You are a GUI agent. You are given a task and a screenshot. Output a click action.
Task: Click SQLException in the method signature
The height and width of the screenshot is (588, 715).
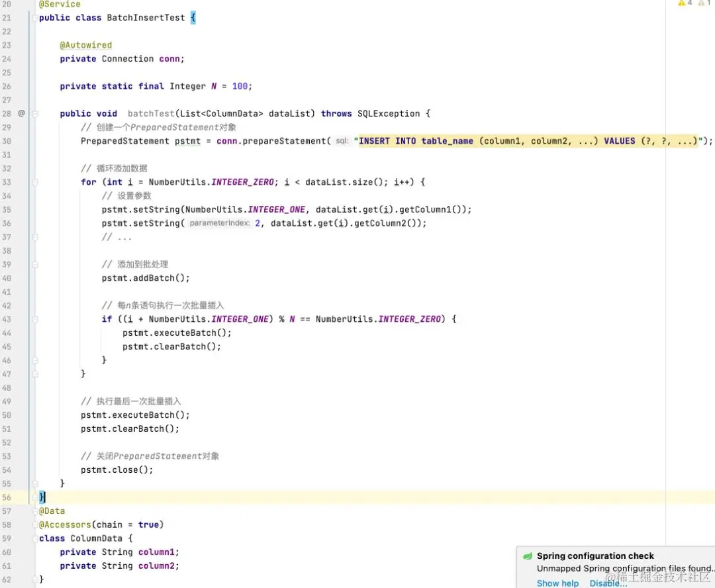(389, 114)
